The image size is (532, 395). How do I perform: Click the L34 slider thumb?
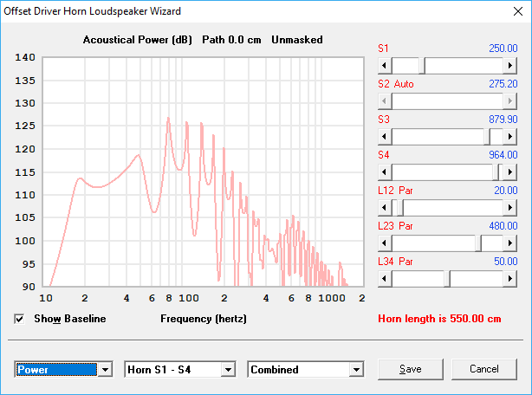pyautogui.click(x=447, y=279)
